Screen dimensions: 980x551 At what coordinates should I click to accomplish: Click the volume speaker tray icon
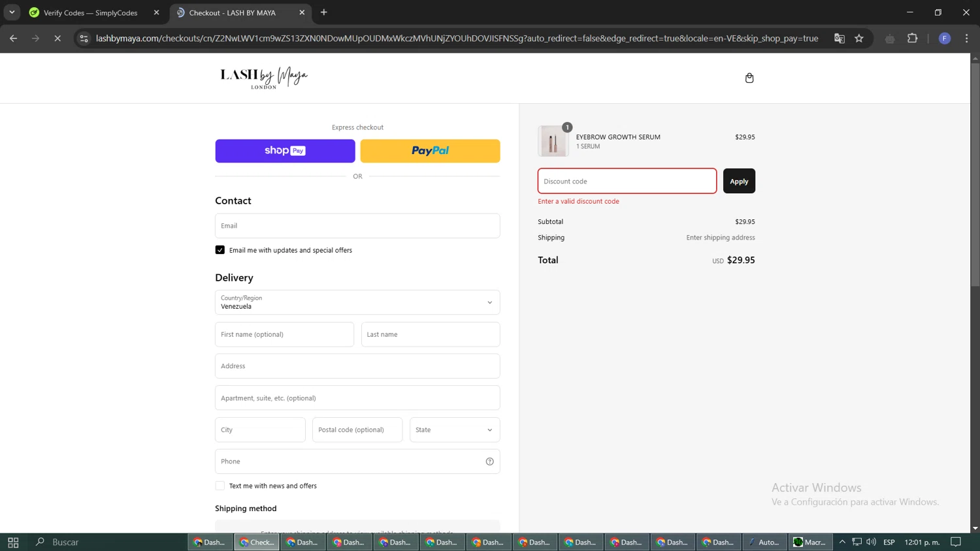pyautogui.click(x=871, y=542)
